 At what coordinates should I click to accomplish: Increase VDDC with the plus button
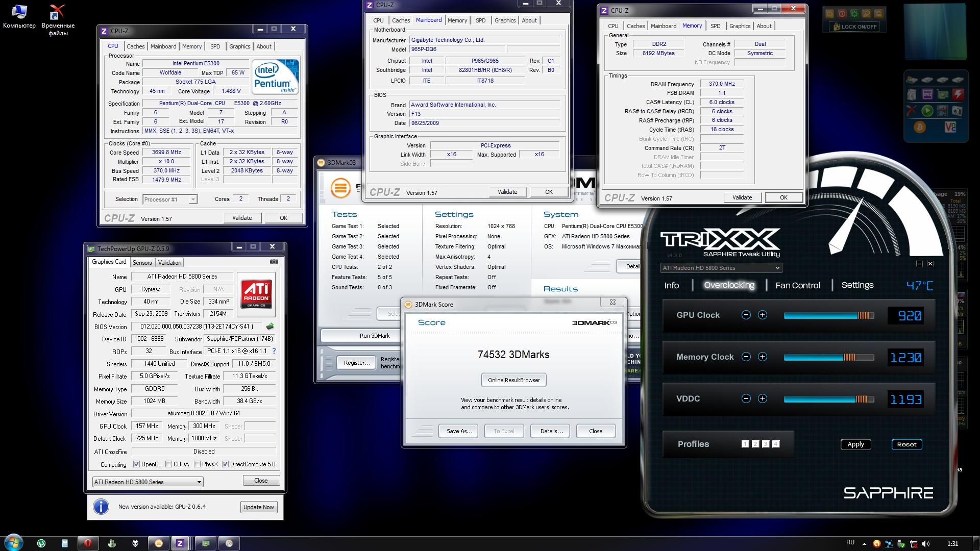click(762, 398)
